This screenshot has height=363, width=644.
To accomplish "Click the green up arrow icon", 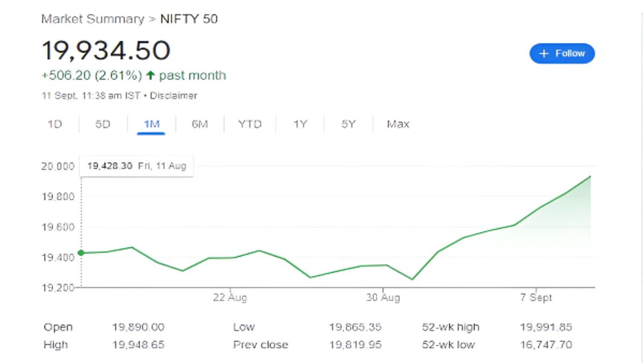I will 151,75.
